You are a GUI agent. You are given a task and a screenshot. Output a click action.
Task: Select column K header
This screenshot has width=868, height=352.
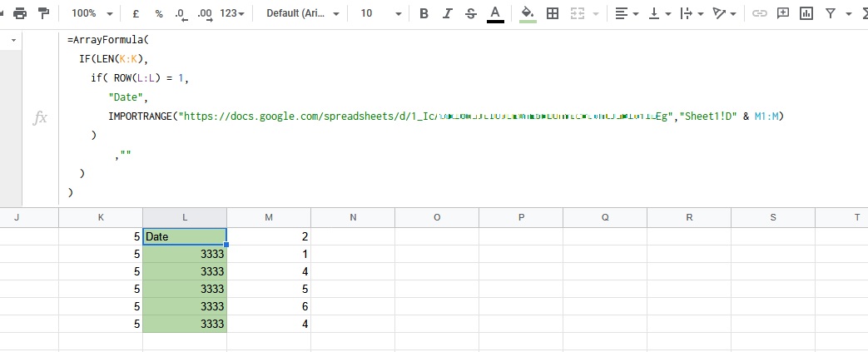tap(101, 217)
